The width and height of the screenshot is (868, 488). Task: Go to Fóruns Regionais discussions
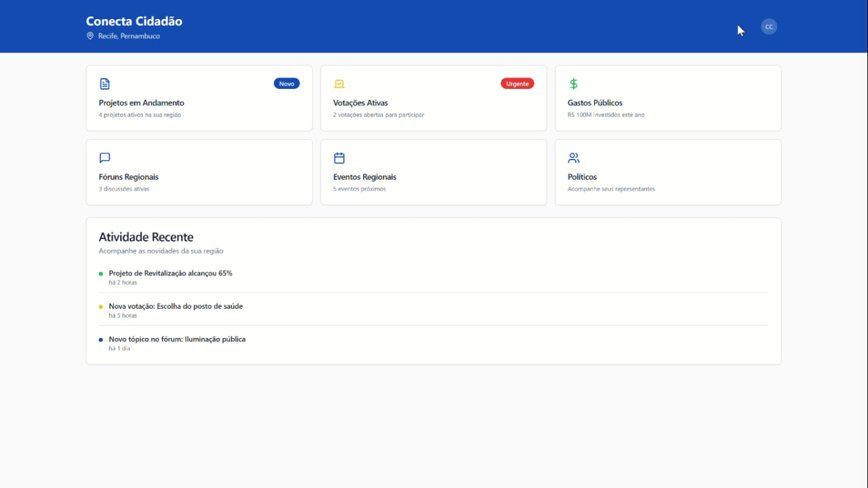coord(128,177)
